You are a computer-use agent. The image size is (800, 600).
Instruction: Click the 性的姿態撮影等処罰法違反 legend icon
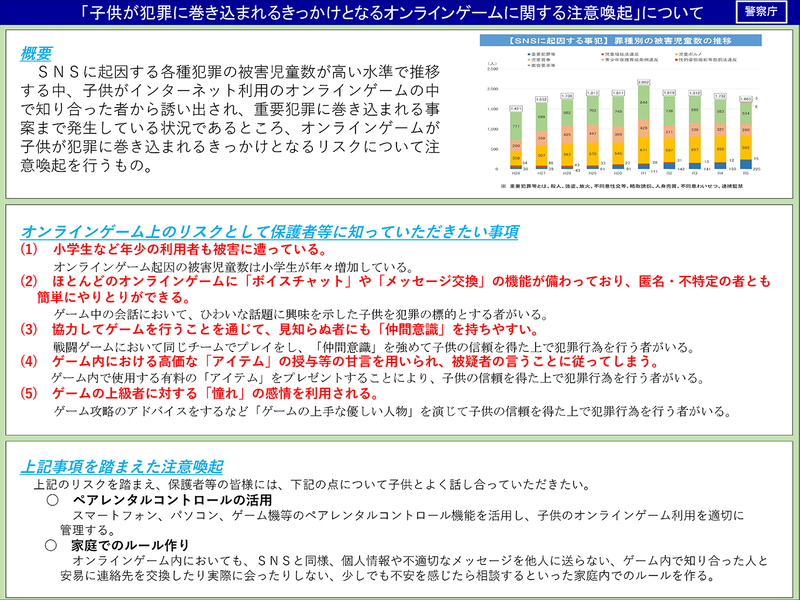676,60
